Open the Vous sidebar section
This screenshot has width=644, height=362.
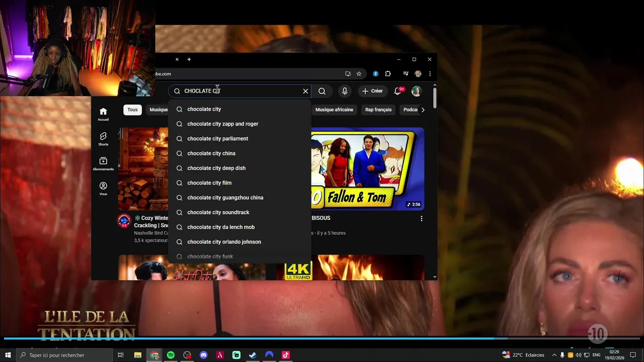click(x=103, y=189)
